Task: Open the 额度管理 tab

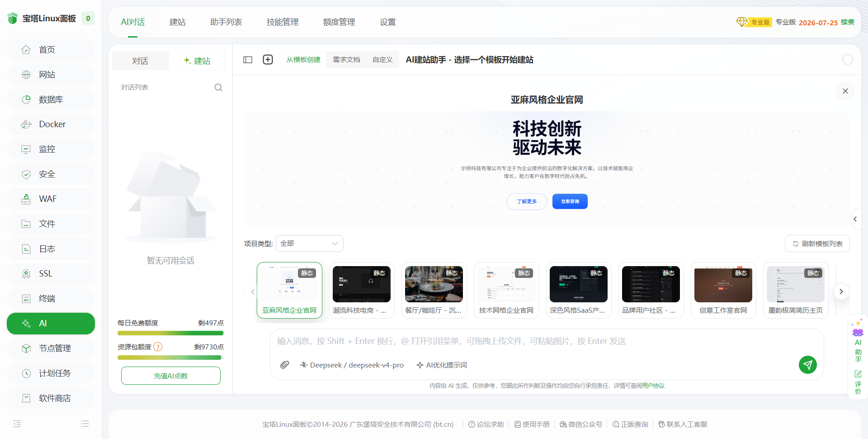Action: tap(339, 22)
